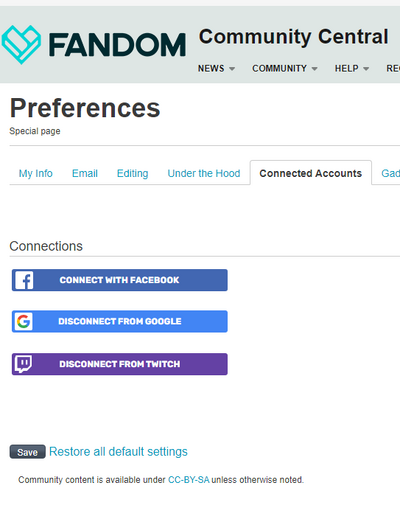This screenshot has height=508, width=400.
Task: Open the CC-BY-SA license link
Action: tap(189, 480)
